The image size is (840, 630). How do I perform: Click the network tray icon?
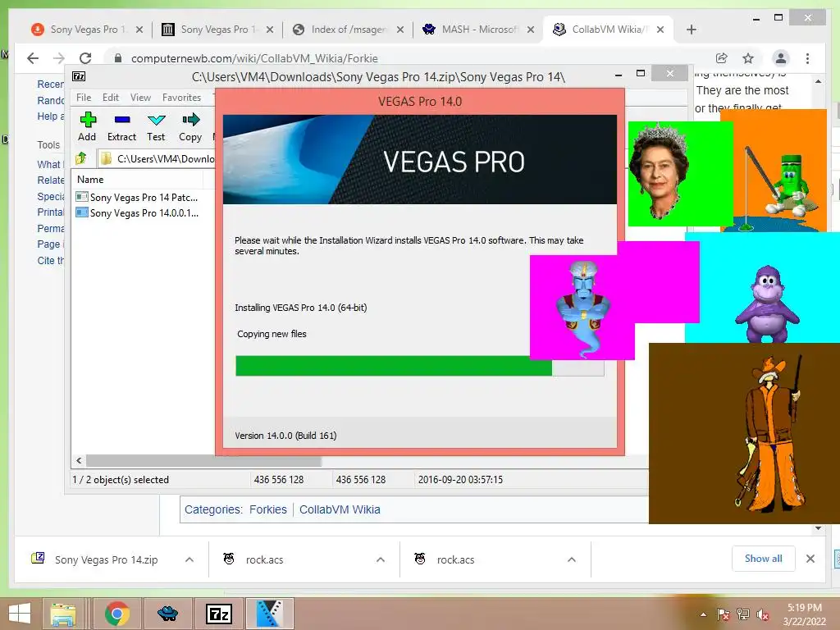[743, 614]
